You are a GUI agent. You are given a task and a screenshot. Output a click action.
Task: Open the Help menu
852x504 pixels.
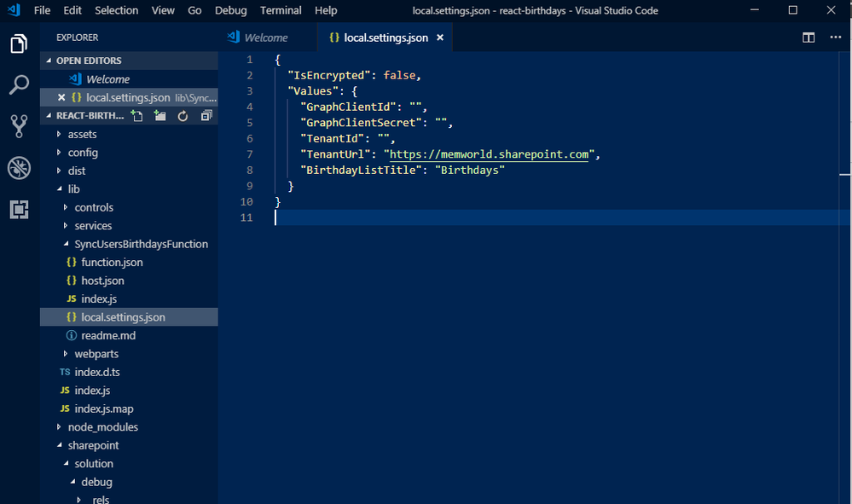click(326, 10)
